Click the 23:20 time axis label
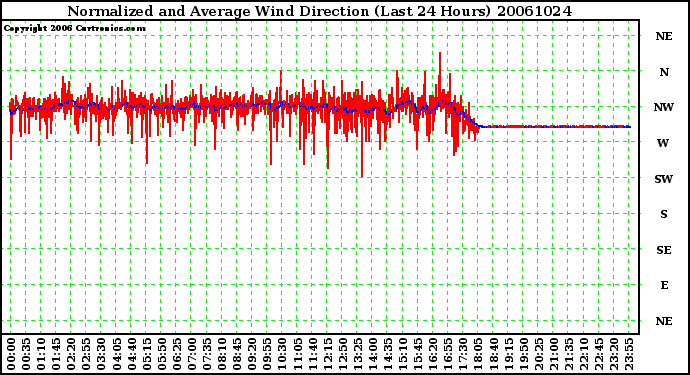This screenshot has height=375, width=690. [614, 354]
